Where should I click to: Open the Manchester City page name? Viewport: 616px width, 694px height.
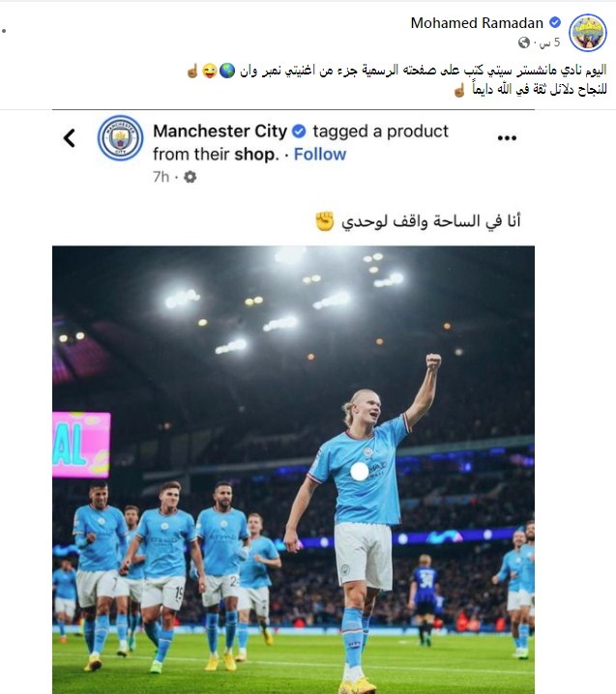click(x=220, y=131)
